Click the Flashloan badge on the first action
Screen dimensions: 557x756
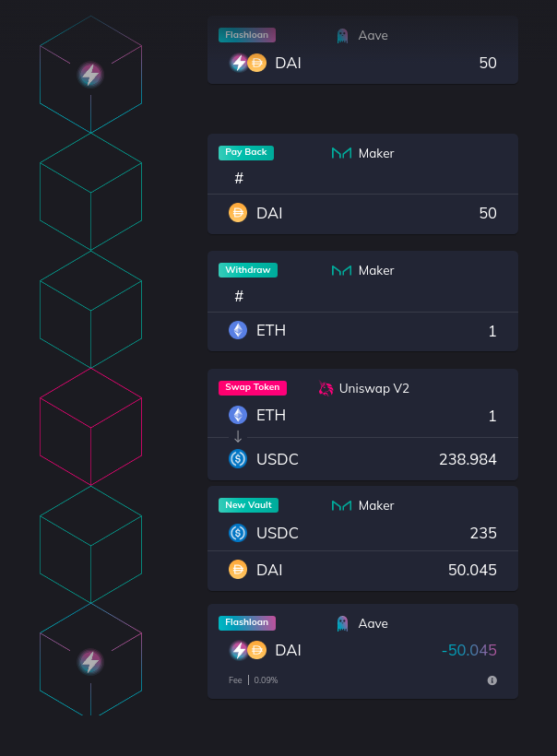pos(246,34)
